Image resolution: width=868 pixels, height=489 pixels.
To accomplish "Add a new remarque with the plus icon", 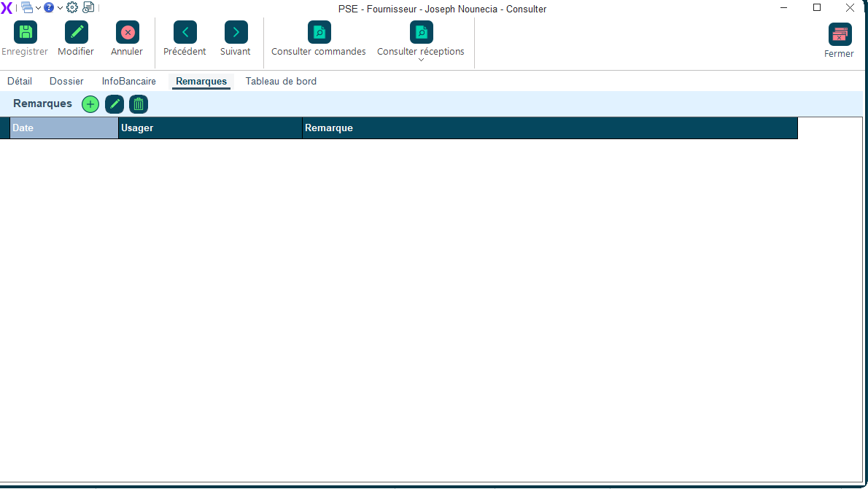I will point(90,104).
